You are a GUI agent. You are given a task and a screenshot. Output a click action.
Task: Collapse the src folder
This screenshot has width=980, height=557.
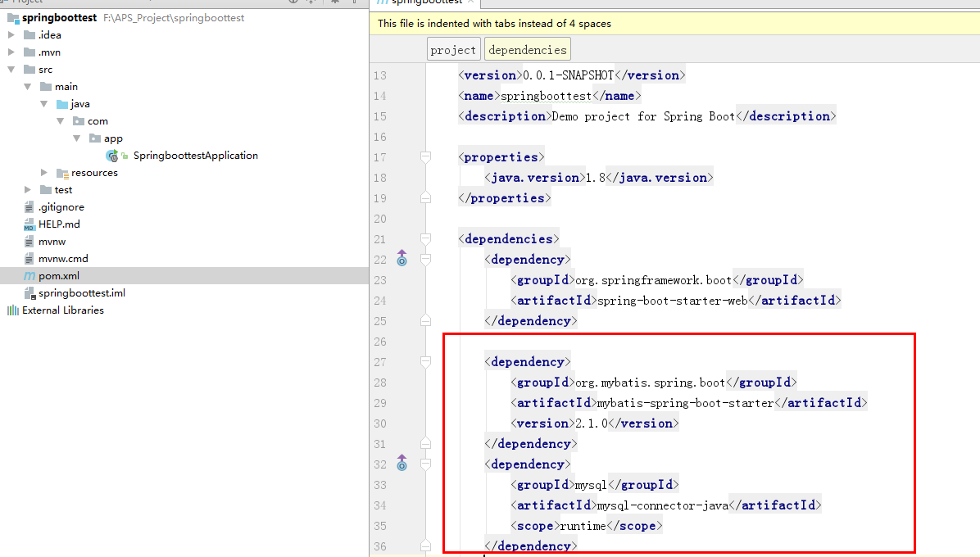(11, 70)
